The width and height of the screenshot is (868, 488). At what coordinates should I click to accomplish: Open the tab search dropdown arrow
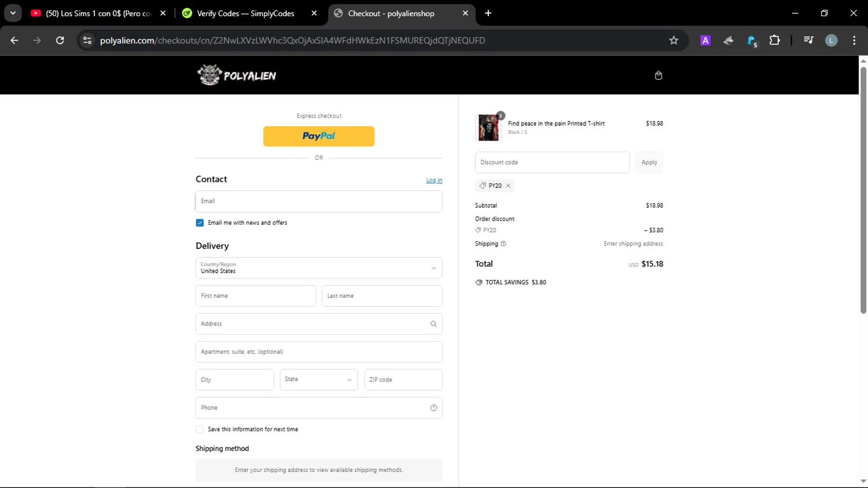click(13, 13)
